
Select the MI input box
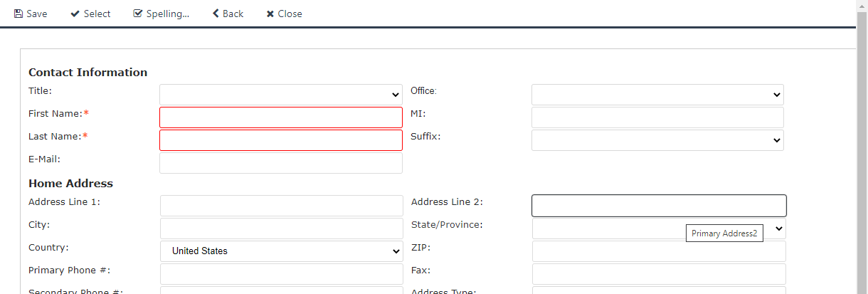pos(657,117)
